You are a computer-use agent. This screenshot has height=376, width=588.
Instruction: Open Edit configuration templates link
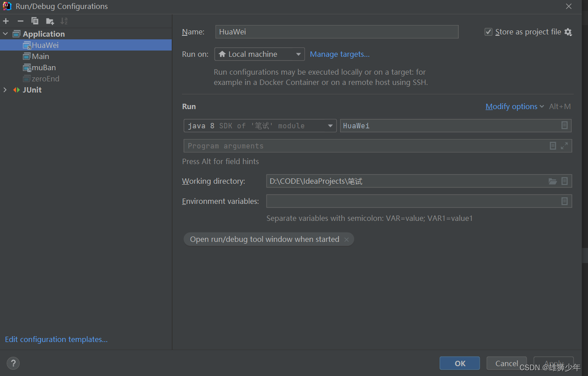56,339
